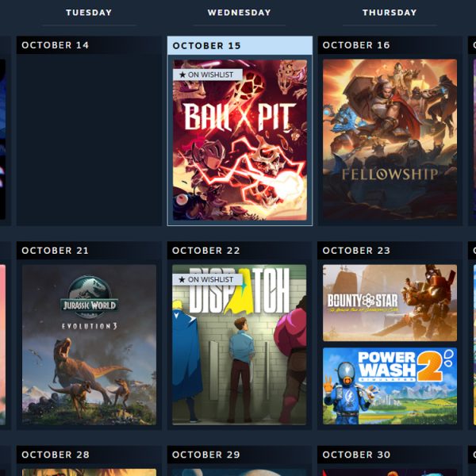476x476 pixels.
Task: Open the Fellowship game capsule
Action: [390, 139]
